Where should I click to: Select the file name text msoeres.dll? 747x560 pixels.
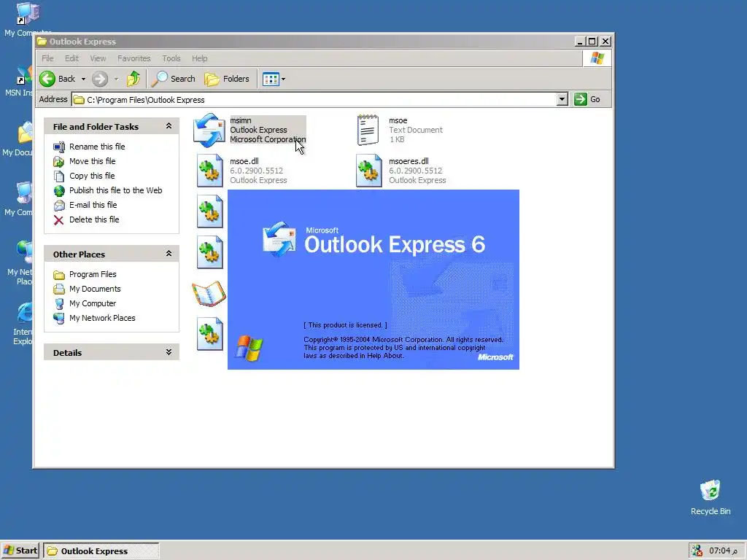[x=409, y=161]
